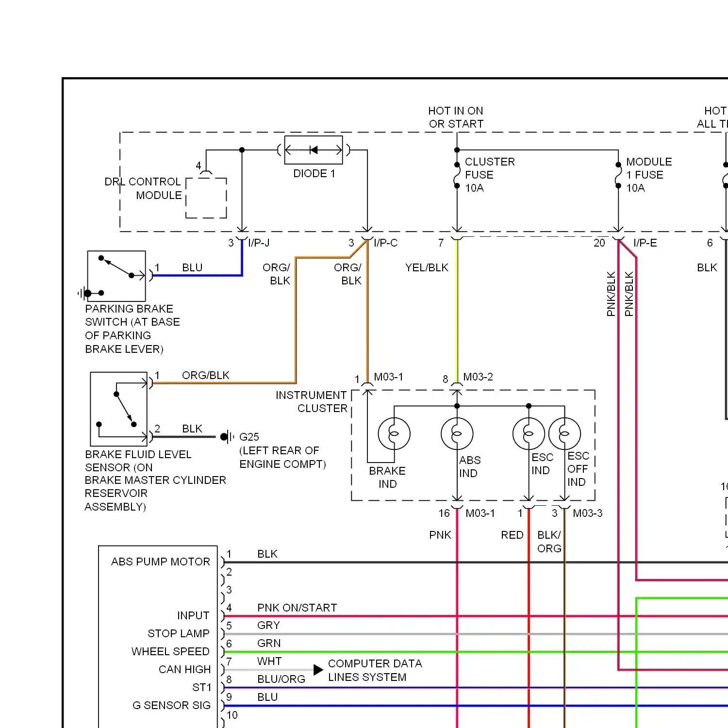Click the "I/P-J" connector label
This screenshot has height=728, width=728.
(x=259, y=243)
